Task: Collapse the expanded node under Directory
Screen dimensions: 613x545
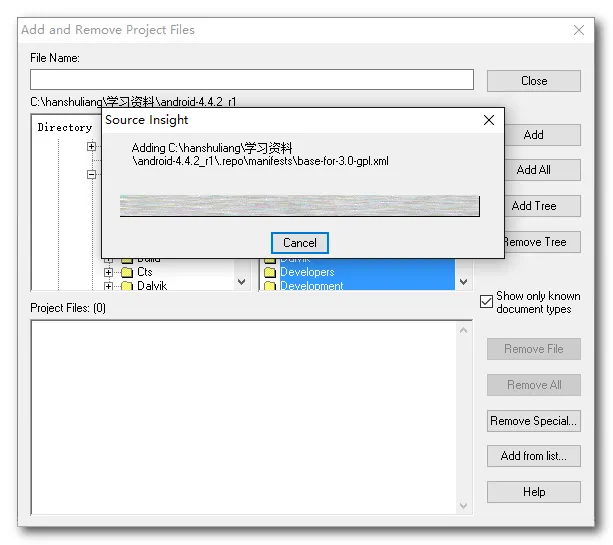Action: [91, 174]
